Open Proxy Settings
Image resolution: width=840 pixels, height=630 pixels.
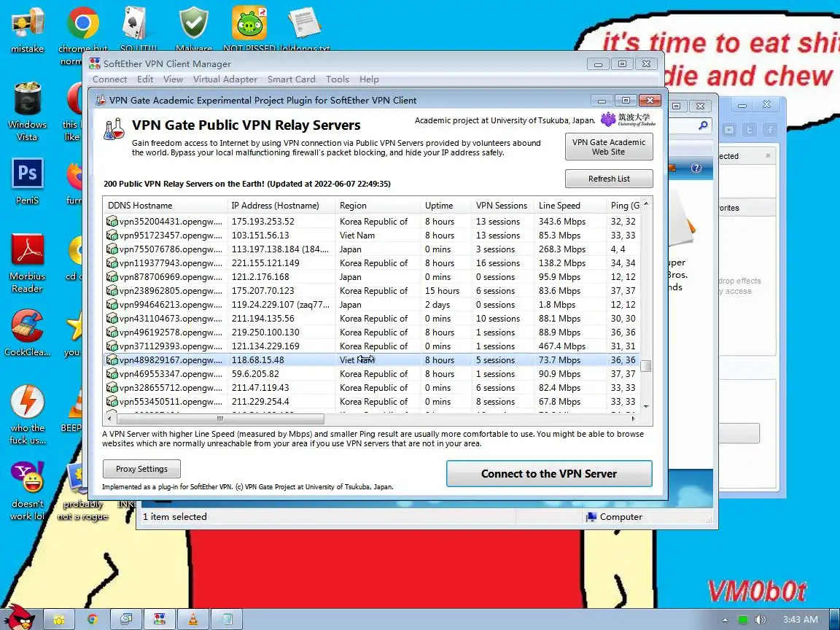pos(141,469)
